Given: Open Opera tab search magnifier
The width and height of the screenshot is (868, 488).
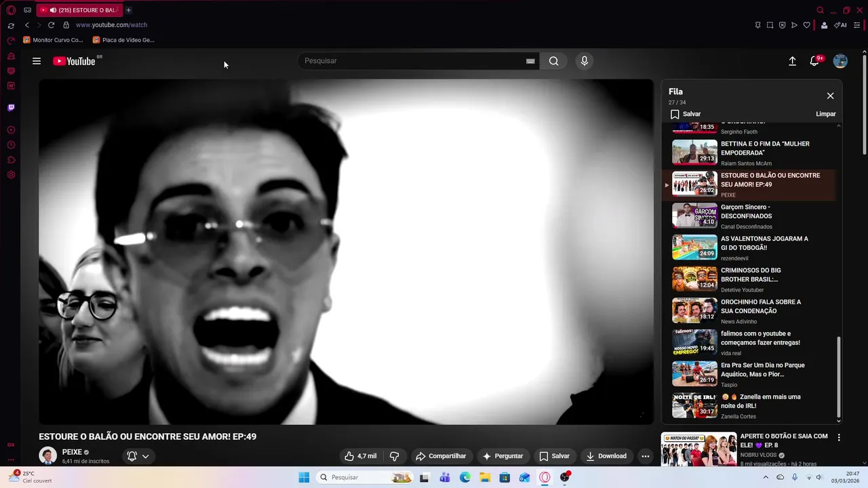Looking at the screenshot, I should pos(820,10).
